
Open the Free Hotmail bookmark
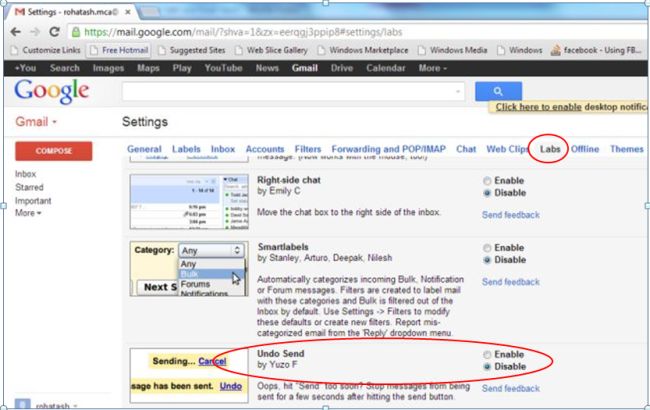[x=119, y=50]
